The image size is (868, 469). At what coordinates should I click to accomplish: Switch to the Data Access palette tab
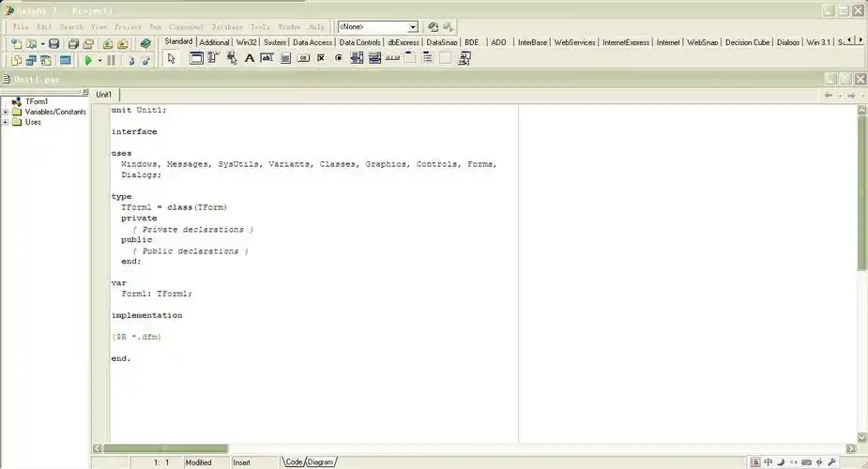click(312, 42)
